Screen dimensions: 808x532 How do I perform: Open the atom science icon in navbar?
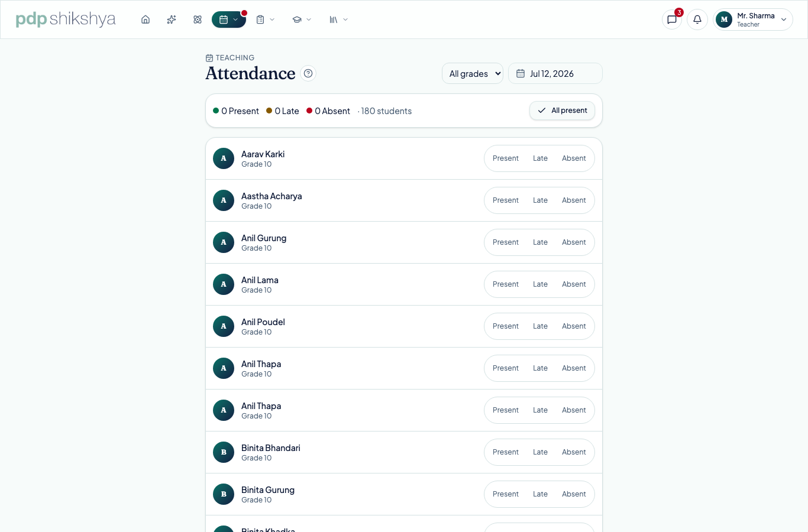tap(198, 20)
